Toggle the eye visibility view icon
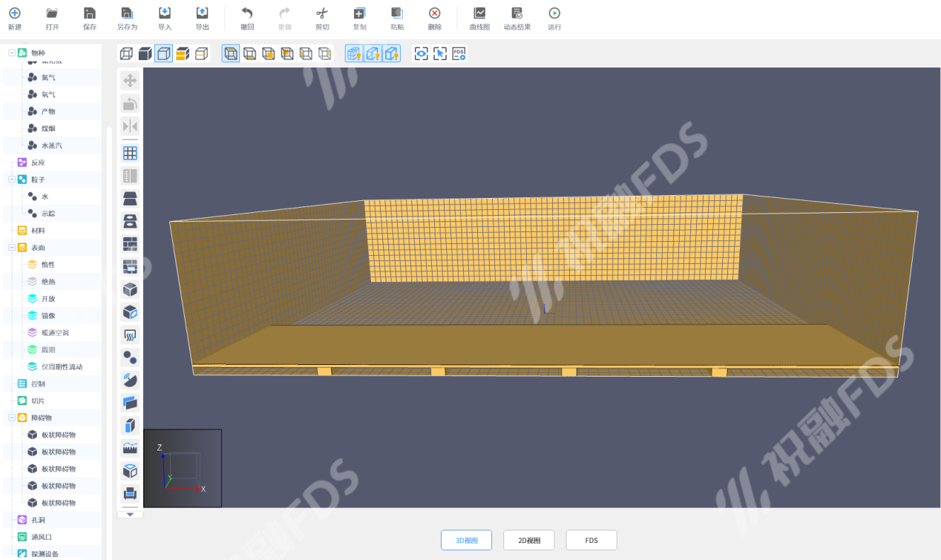This screenshot has width=941, height=560. coord(421,53)
